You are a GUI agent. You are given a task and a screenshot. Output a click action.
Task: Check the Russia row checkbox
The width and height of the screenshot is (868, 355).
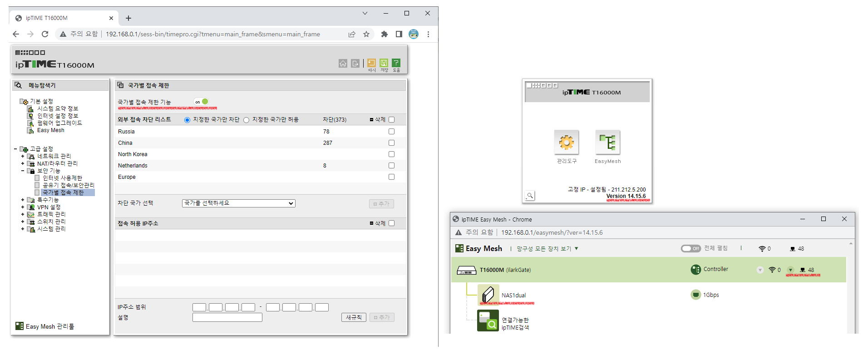tap(391, 132)
